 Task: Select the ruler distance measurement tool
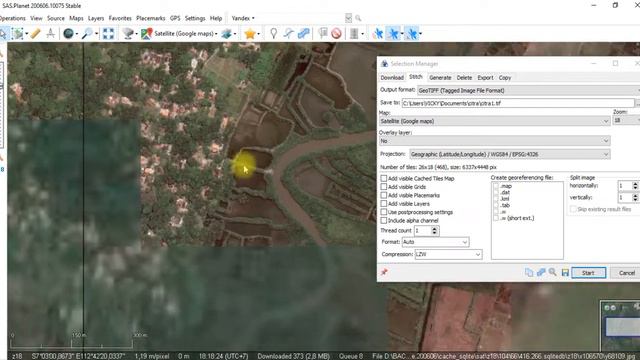point(36,33)
